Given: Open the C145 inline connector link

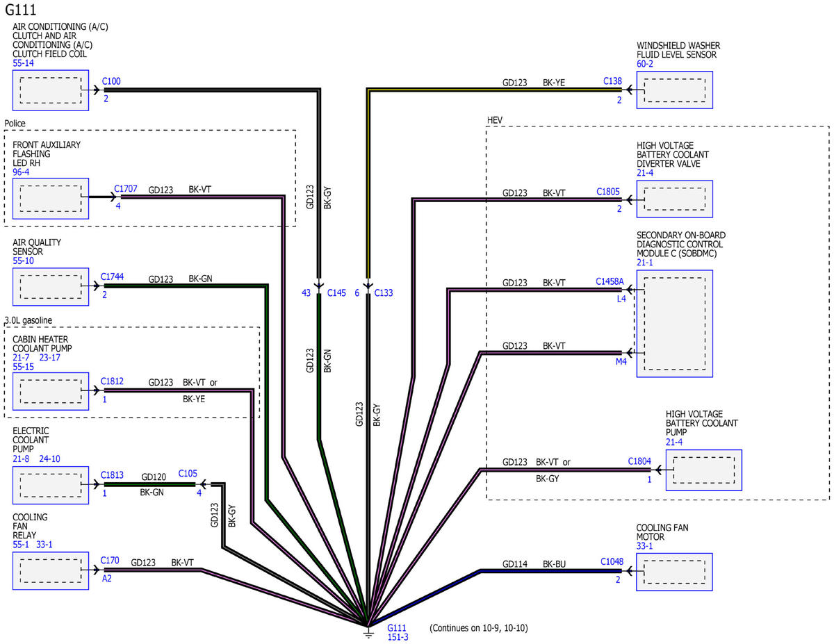Looking at the screenshot, I should point(336,293).
